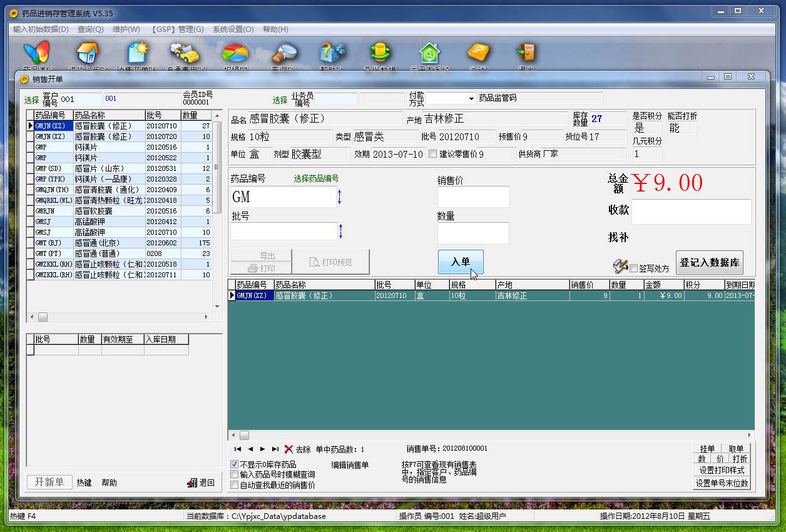This screenshot has width=786, height=532.
Task: Open the 查询(Q) menu
Action: click(x=89, y=29)
